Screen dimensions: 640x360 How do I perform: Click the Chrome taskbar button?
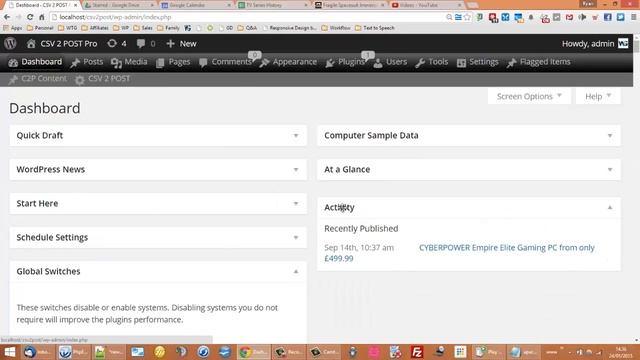[x=253, y=352]
